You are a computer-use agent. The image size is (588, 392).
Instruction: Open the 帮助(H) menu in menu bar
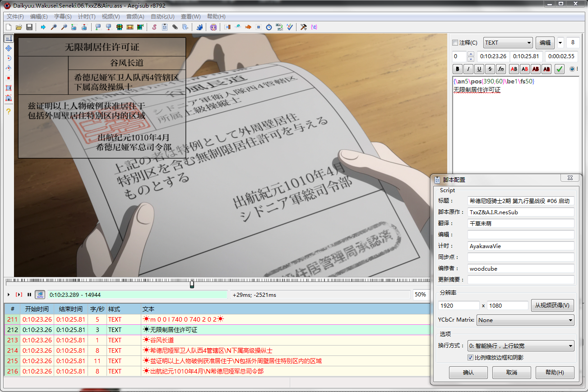(x=216, y=17)
